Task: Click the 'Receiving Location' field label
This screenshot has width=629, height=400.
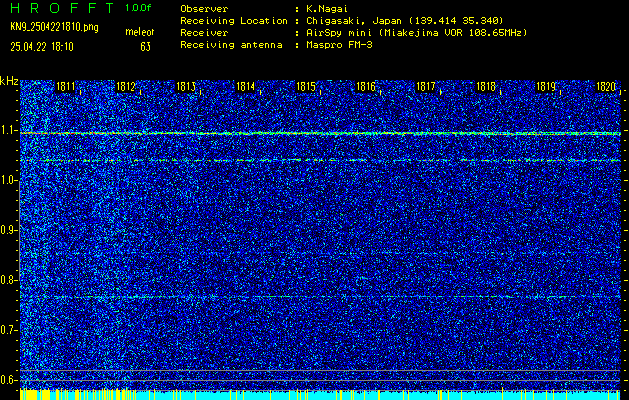Action: 234,21
